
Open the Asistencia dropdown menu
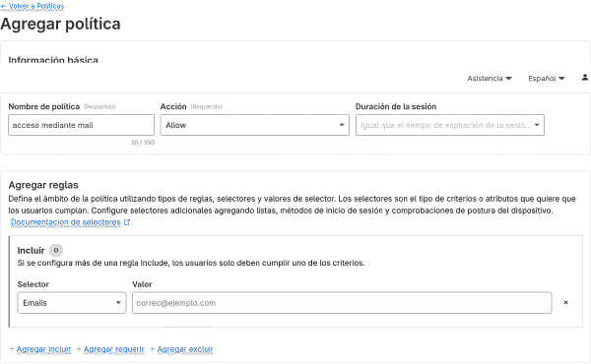click(x=490, y=79)
